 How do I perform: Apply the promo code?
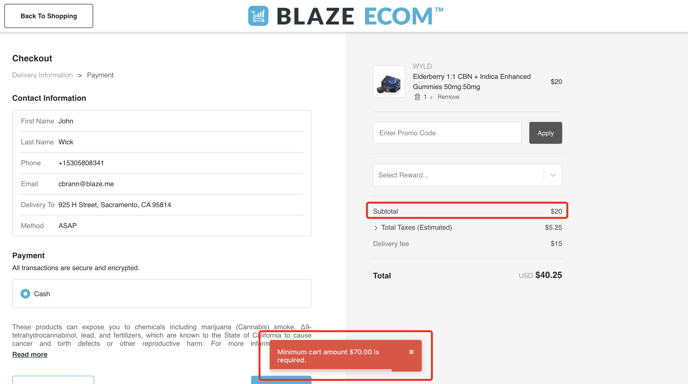pyautogui.click(x=545, y=133)
